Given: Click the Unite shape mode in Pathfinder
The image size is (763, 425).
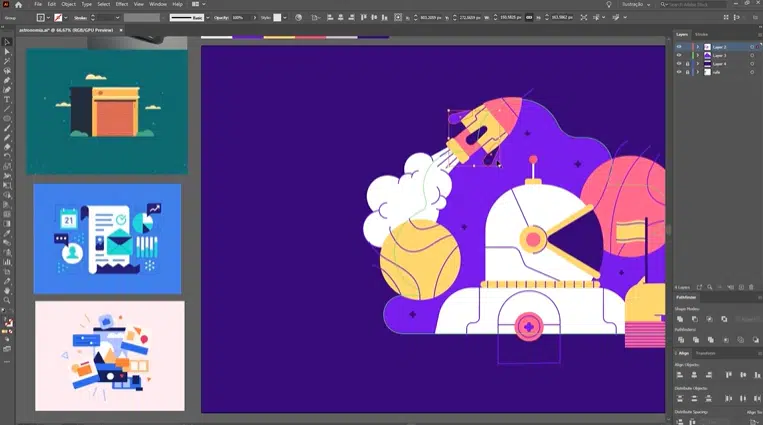Looking at the screenshot, I should 680,319.
